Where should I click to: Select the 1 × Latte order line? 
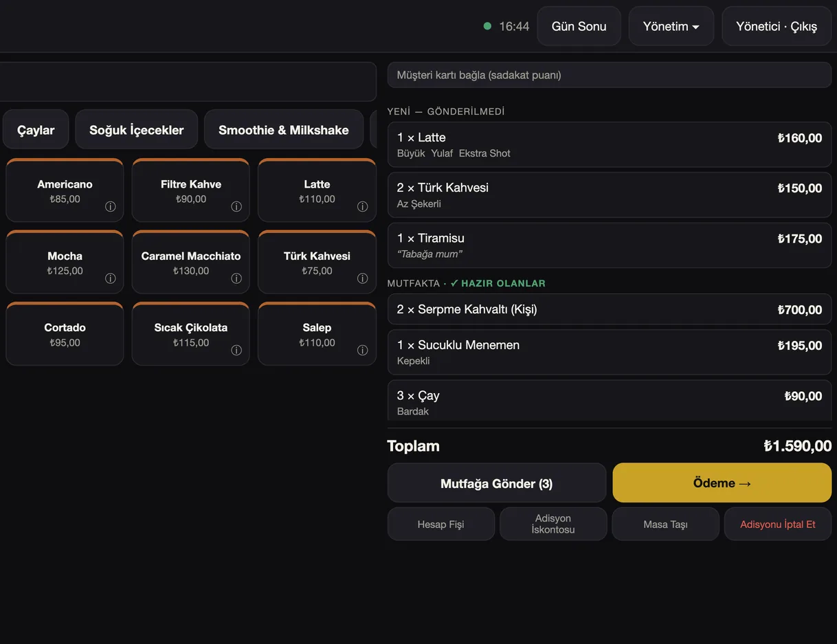[x=610, y=144]
